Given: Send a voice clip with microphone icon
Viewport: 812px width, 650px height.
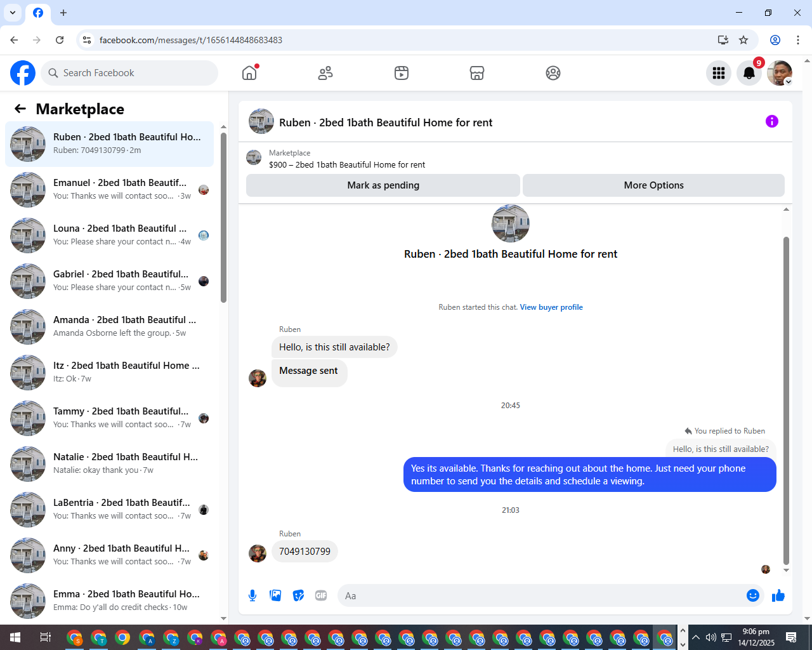Looking at the screenshot, I should point(252,595).
